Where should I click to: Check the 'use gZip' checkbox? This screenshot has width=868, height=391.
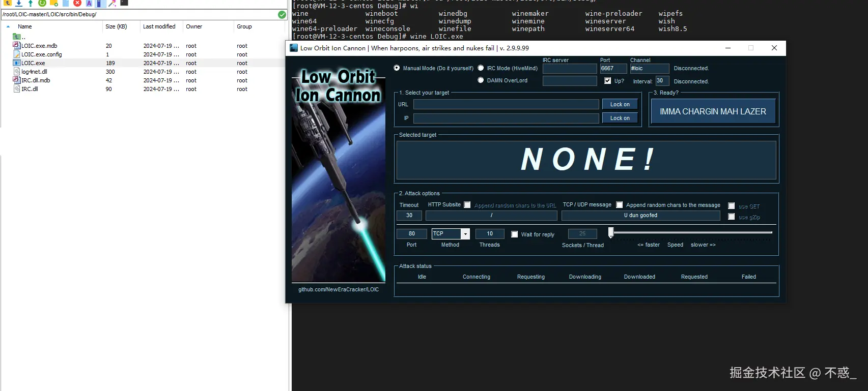coord(732,217)
